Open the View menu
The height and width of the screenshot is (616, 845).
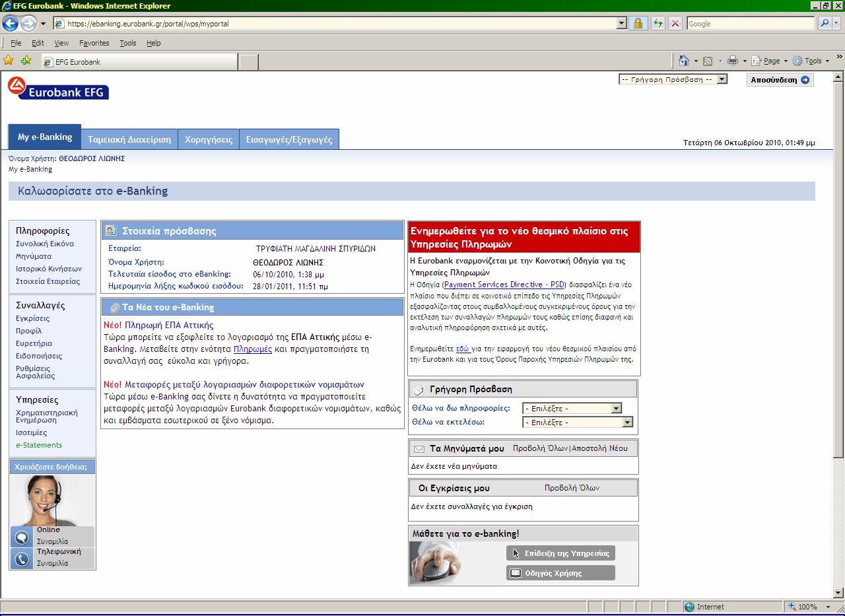coord(61,43)
